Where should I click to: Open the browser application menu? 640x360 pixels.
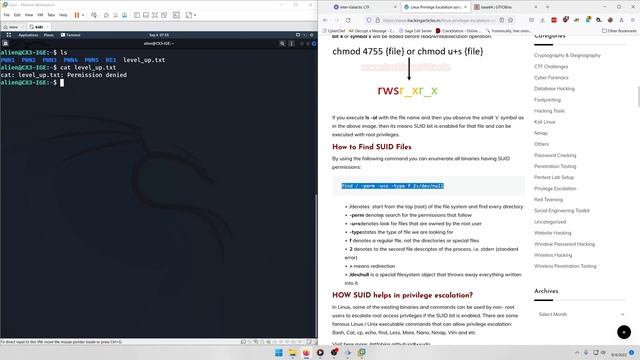[633, 20]
